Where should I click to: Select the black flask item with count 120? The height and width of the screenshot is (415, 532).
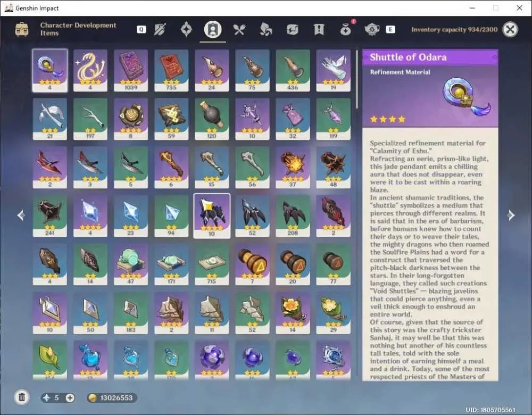pos(212,119)
